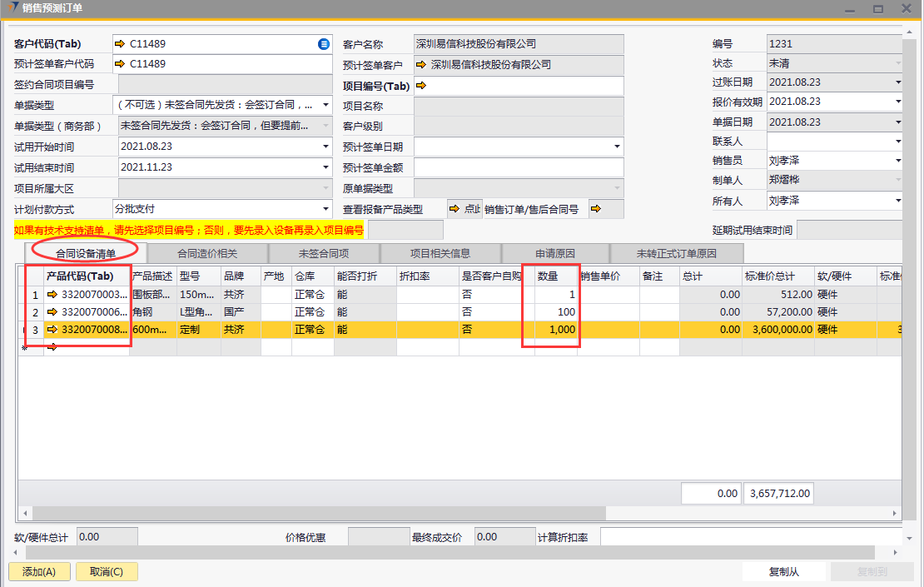Click the 预计签单金额 input field
924x587 pixels.
point(518,167)
